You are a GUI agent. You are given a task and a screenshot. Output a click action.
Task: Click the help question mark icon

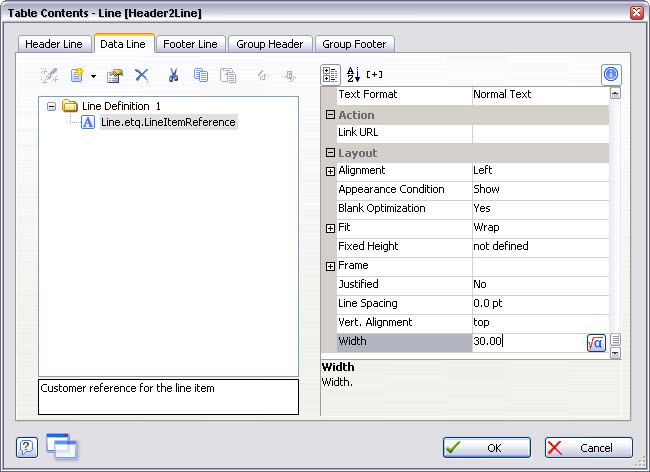(27, 447)
